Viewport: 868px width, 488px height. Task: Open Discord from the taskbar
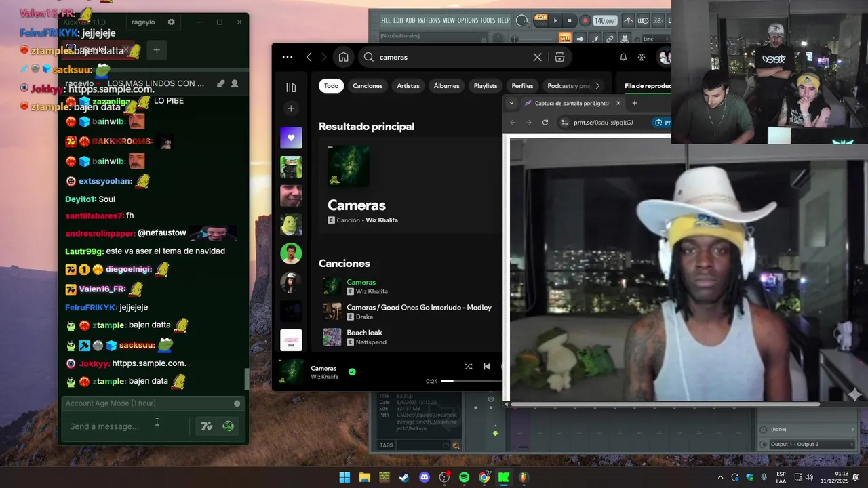click(x=425, y=477)
